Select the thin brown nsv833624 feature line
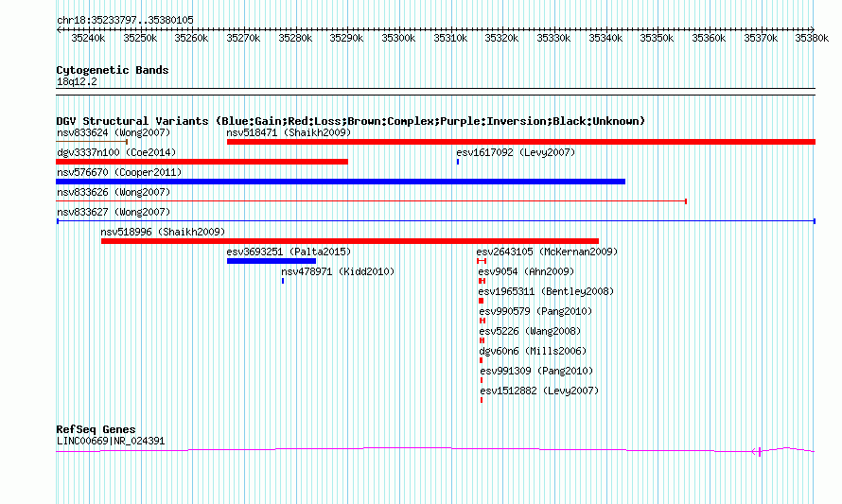Screen dimensions: 842x504 coord(92,142)
